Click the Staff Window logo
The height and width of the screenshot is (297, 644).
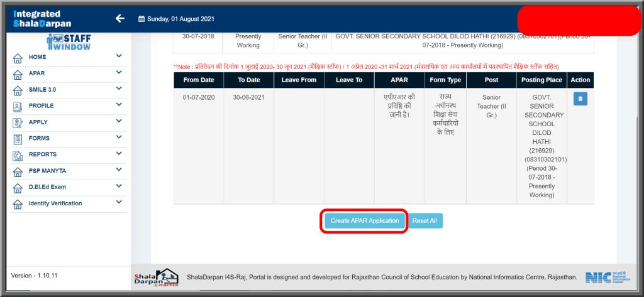(x=69, y=42)
